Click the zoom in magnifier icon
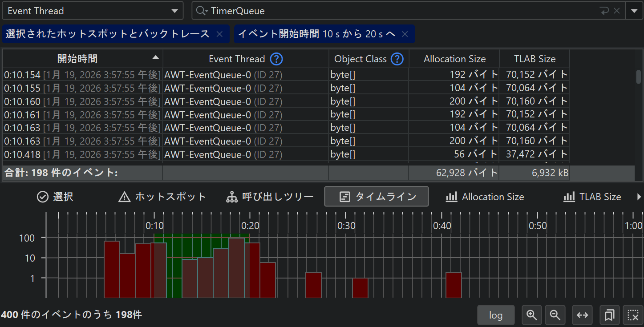The height and width of the screenshot is (327, 644). click(531, 315)
